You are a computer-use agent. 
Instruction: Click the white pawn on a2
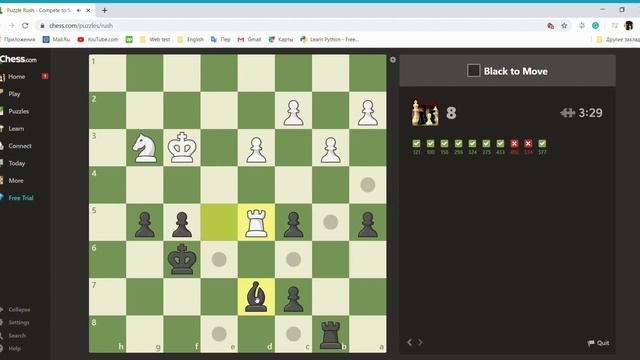point(367,112)
